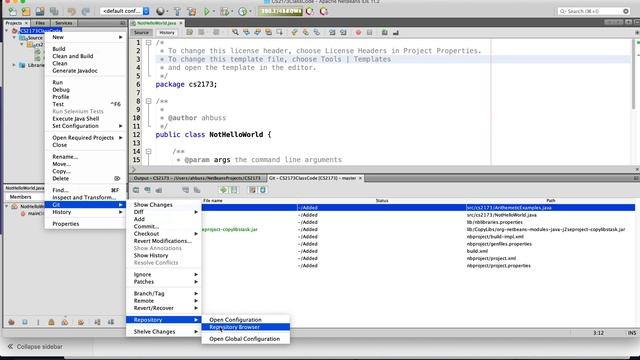Collapse the Javadoc fold at line 8
This screenshot has height=360, width=640.
click(149, 101)
